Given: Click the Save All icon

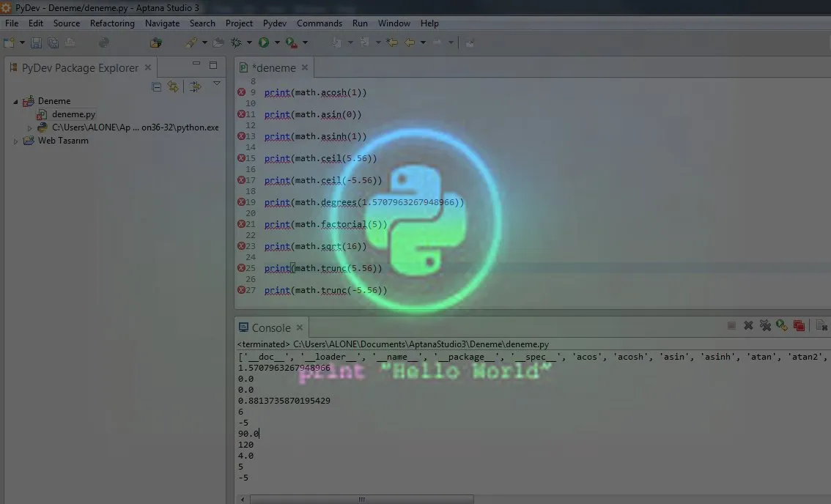Looking at the screenshot, I should click(x=53, y=43).
